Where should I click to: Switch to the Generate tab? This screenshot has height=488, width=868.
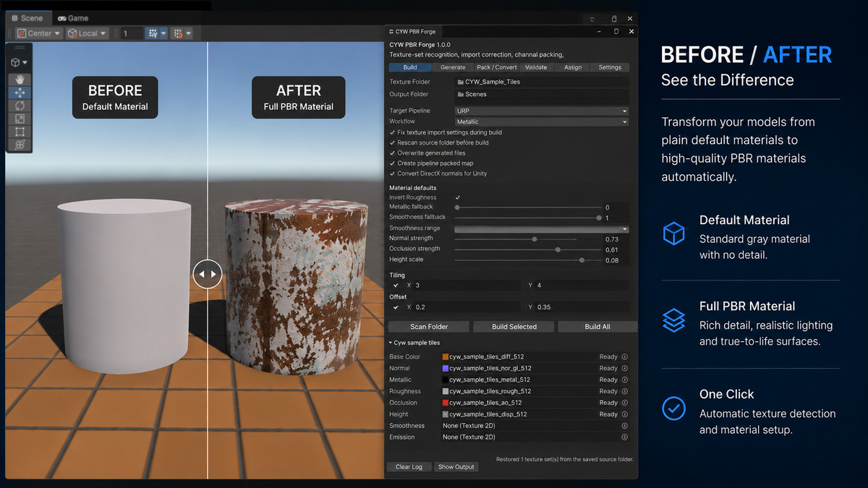[x=454, y=67]
